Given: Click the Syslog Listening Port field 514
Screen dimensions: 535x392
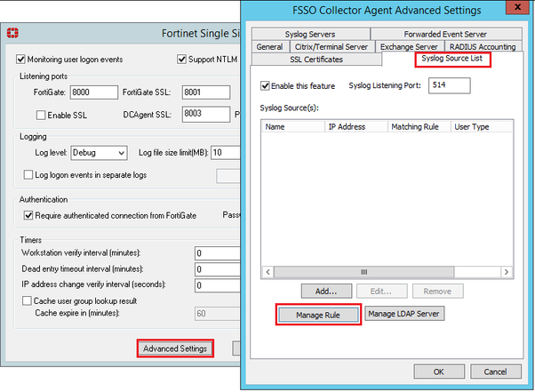Looking at the screenshot, I should click(x=450, y=85).
